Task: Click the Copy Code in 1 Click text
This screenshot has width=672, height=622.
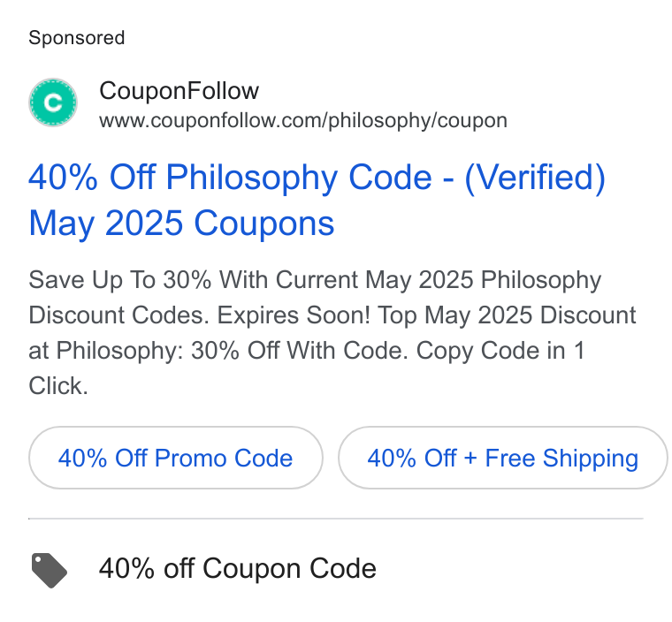Action: pos(307,368)
